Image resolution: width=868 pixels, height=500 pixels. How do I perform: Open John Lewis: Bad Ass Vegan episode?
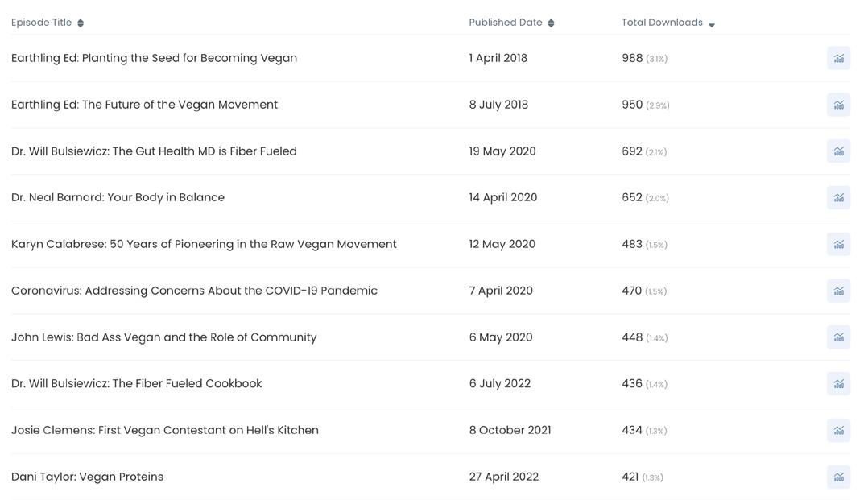tap(163, 337)
